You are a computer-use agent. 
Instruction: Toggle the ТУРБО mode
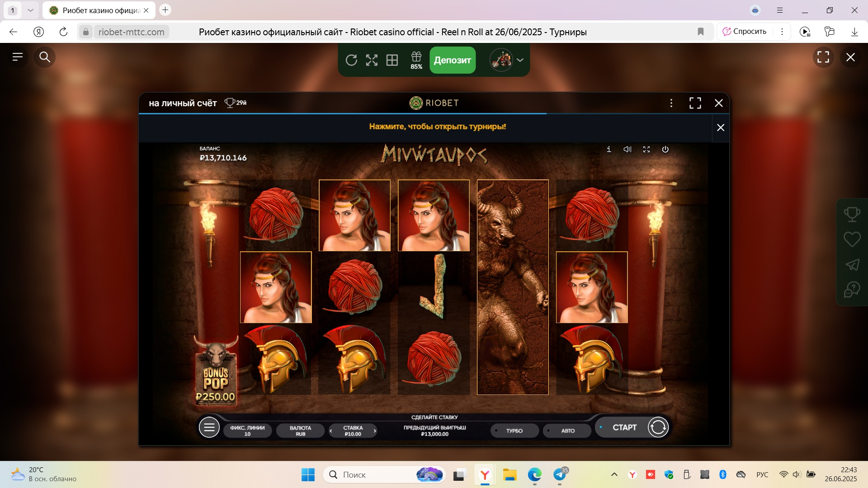[x=514, y=431]
